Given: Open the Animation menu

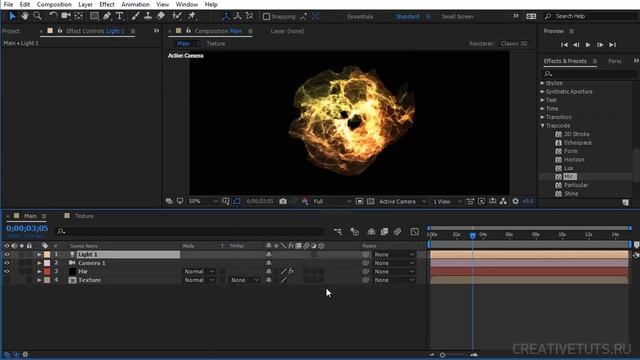Looking at the screenshot, I should 135,4.
